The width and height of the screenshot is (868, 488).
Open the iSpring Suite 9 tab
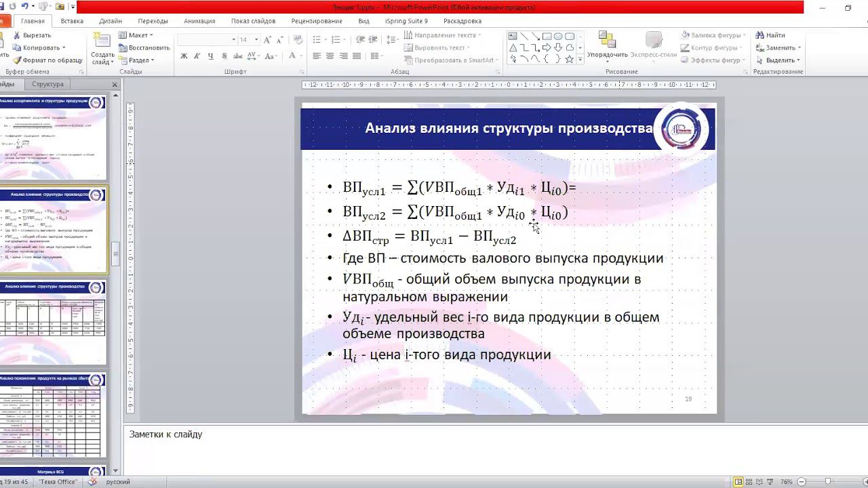[x=406, y=21]
